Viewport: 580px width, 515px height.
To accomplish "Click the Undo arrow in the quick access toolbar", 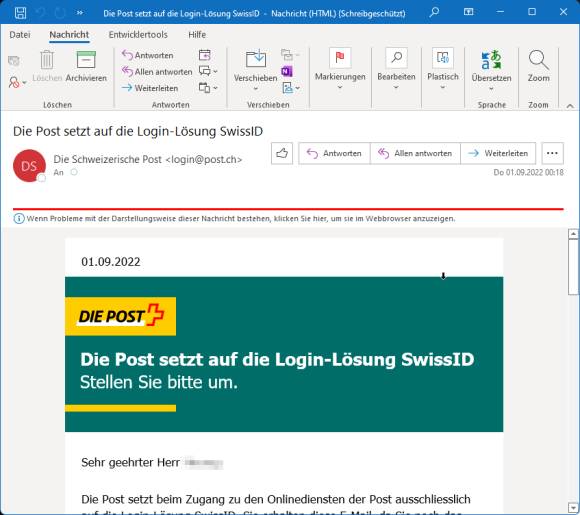I will 41,13.
